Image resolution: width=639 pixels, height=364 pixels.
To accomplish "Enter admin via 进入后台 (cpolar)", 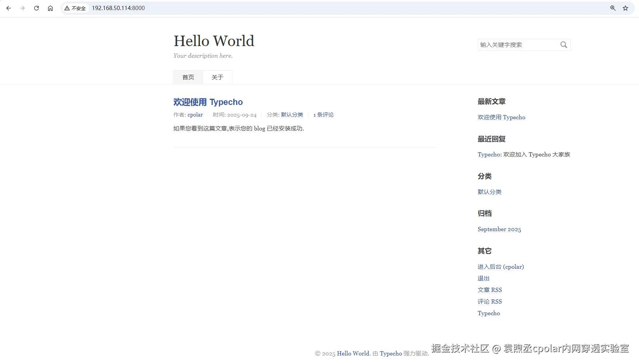I will pos(500,267).
